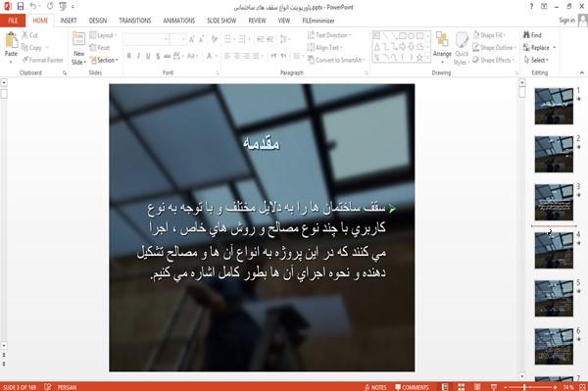Pick the star shape in shapes gallery
The height and width of the screenshot is (391, 588).
(x=419, y=58)
